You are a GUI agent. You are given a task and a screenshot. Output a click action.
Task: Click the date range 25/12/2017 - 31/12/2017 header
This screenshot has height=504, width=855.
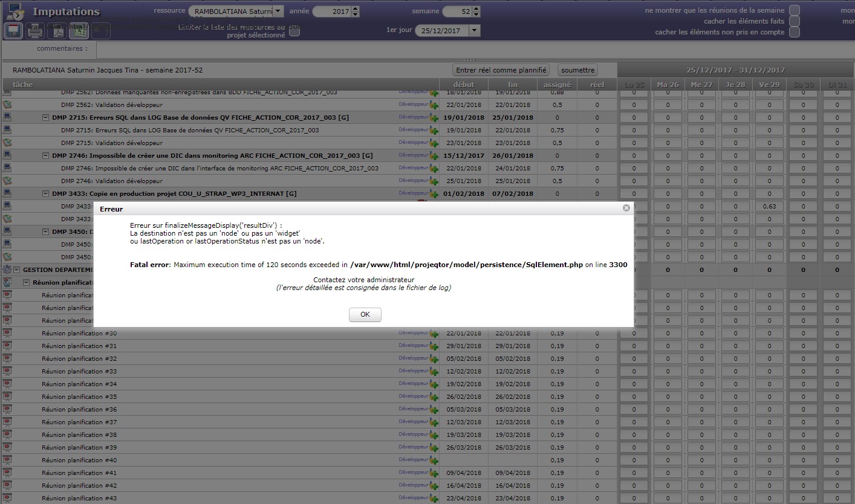coord(736,70)
